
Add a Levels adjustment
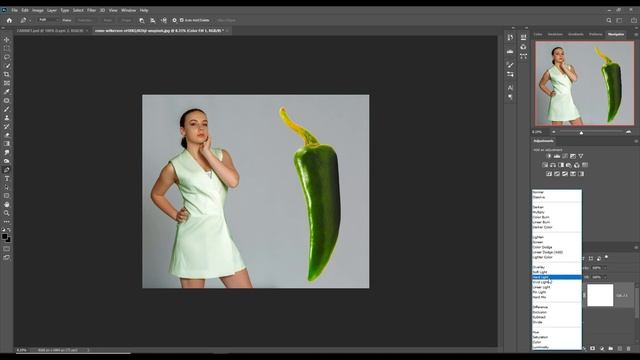(557, 156)
